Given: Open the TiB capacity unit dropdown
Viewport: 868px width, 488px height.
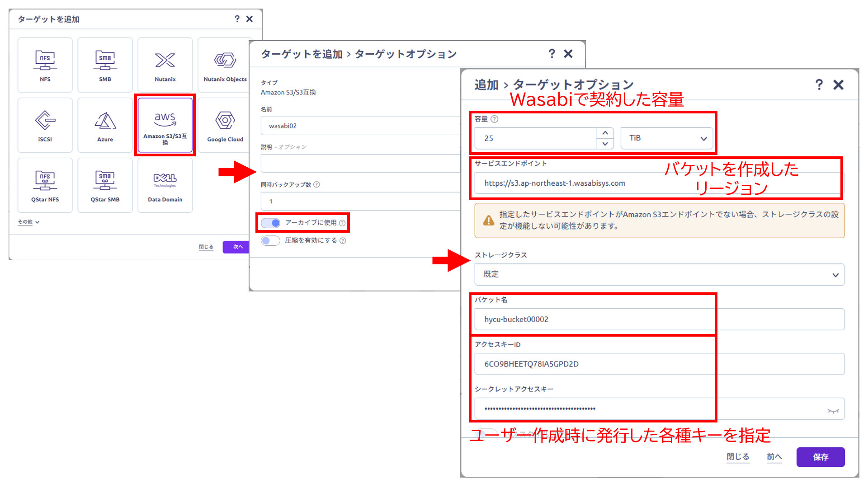Looking at the screenshot, I should pyautogui.click(x=667, y=138).
